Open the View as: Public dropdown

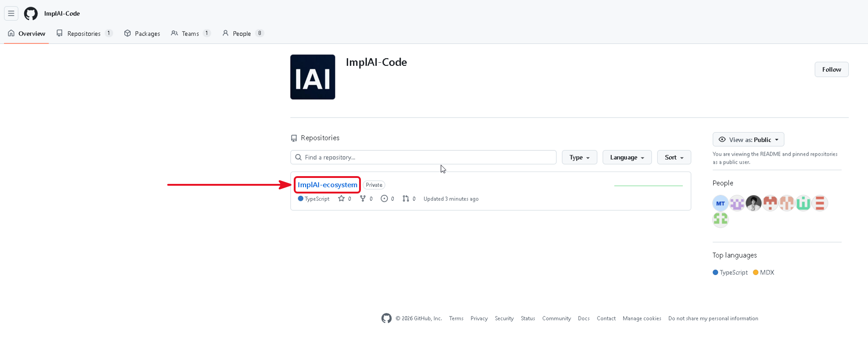pos(748,140)
